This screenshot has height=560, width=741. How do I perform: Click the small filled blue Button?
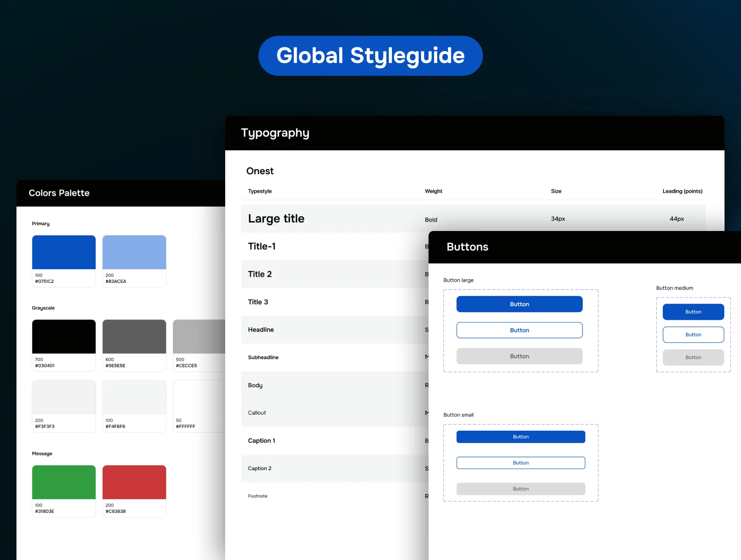pyautogui.click(x=521, y=437)
